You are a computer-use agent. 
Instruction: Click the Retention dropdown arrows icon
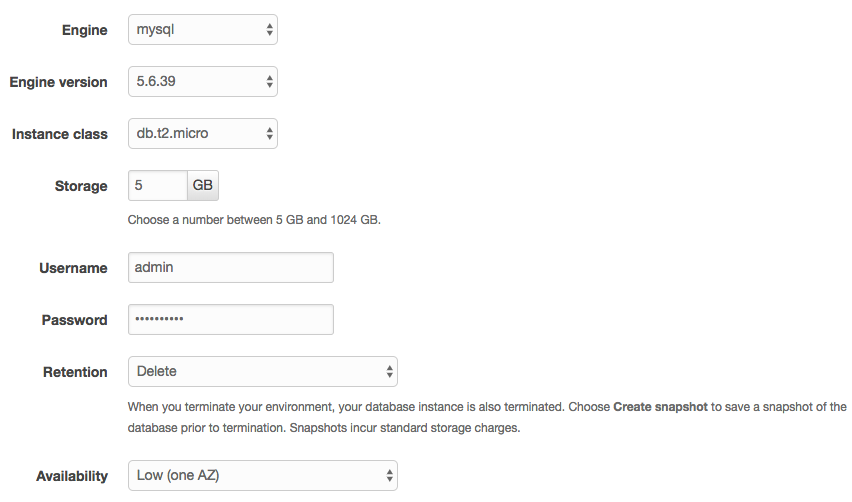390,372
